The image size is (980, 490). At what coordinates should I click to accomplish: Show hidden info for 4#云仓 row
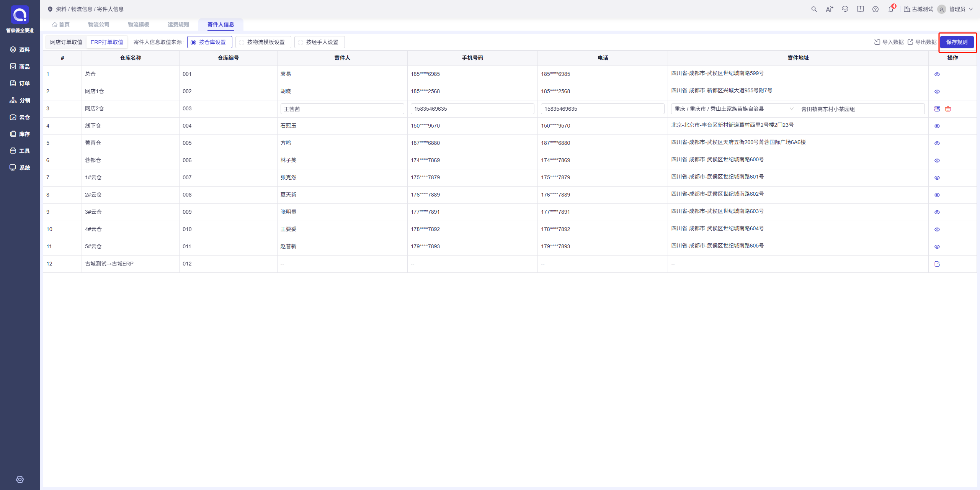point(937,229)
